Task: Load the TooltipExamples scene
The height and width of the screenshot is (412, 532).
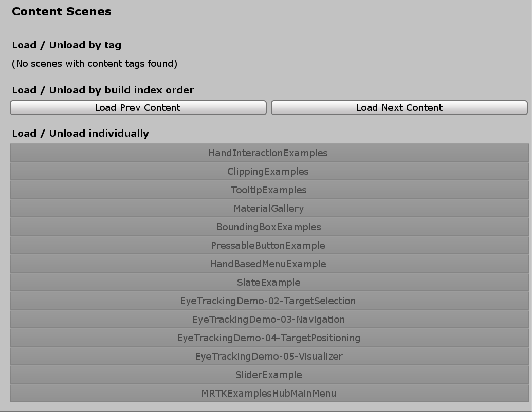Action: pyautogui.click(x=268, y=190)
